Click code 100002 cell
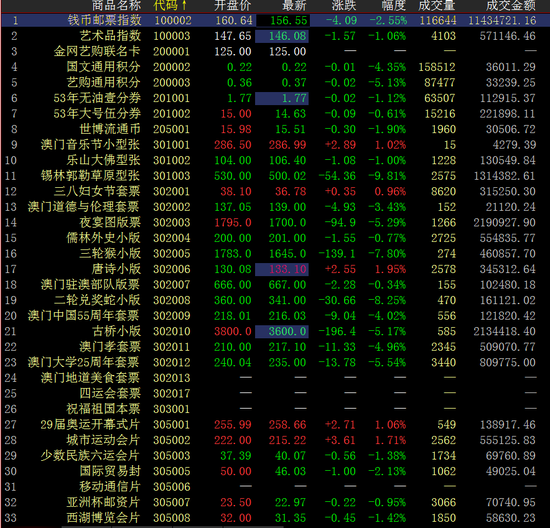Screen dimensions: 550x528 [173, 20]
